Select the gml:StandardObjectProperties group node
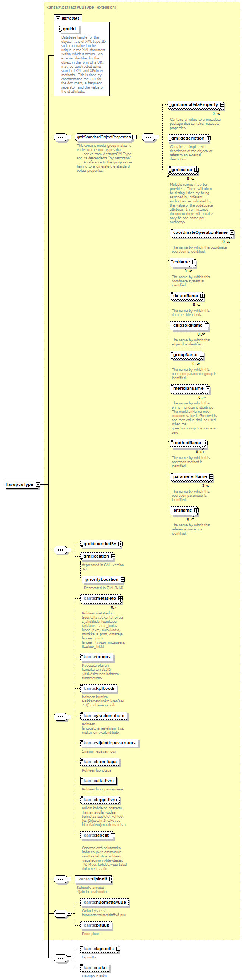244x980 pixels. click(x=103, y=137)
